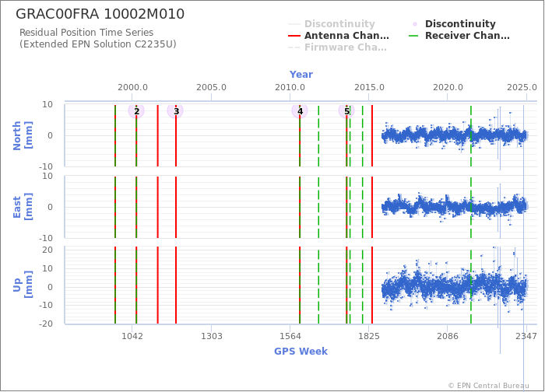Hide the Antenna Chan… series via legend

coord(339,36)
